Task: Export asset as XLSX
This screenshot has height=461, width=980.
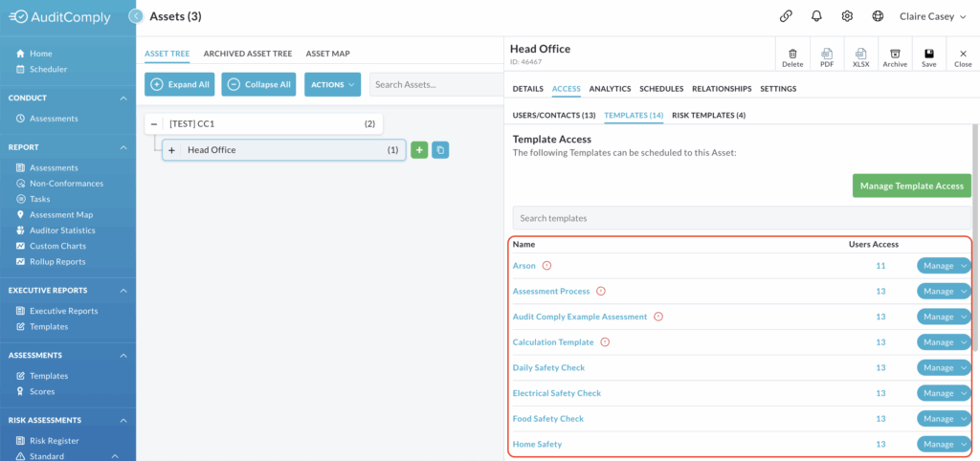Action: (860, 55)
